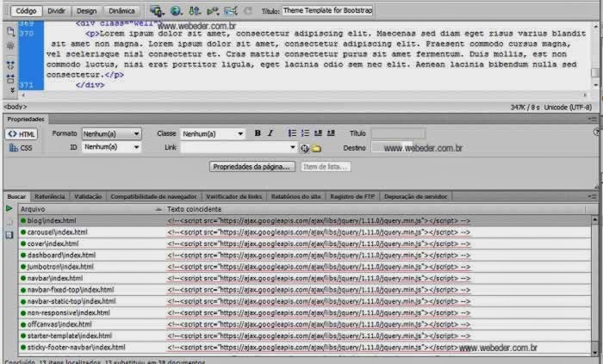Click line number 371 in the gutter
The image size is (603, 364).
pyautogui.click(x=26, y=85)
